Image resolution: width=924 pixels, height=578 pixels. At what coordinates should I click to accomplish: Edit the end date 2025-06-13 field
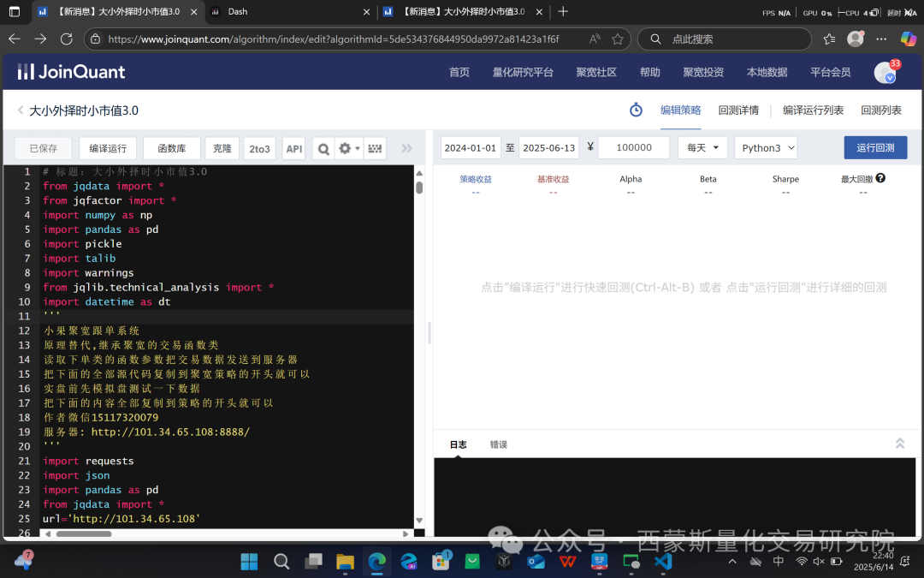point(548,147)
